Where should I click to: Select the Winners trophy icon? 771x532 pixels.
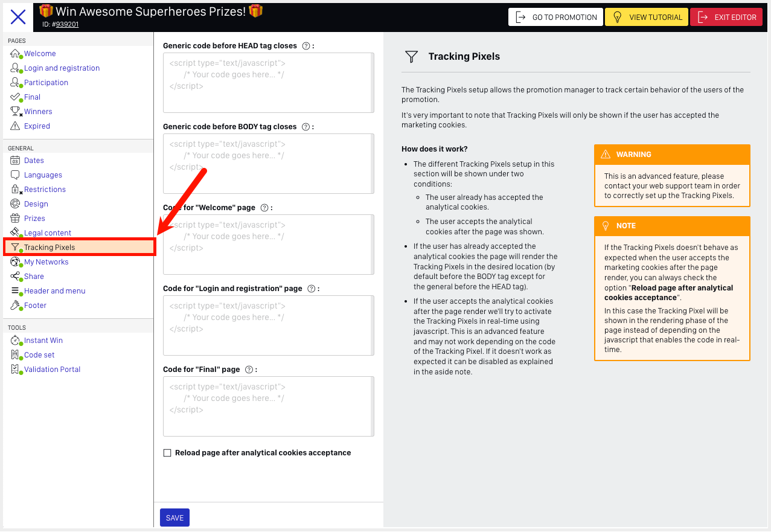click(x=14, y=111)
